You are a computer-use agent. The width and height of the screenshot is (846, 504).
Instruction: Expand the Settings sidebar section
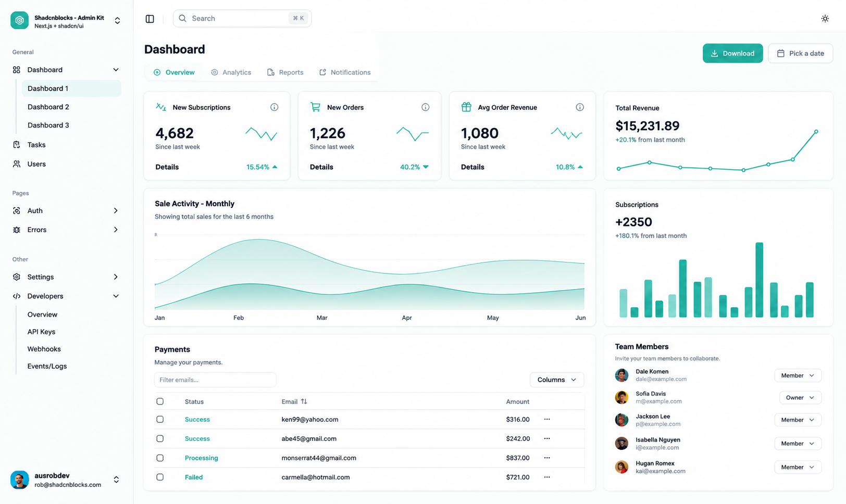[116, 277]
